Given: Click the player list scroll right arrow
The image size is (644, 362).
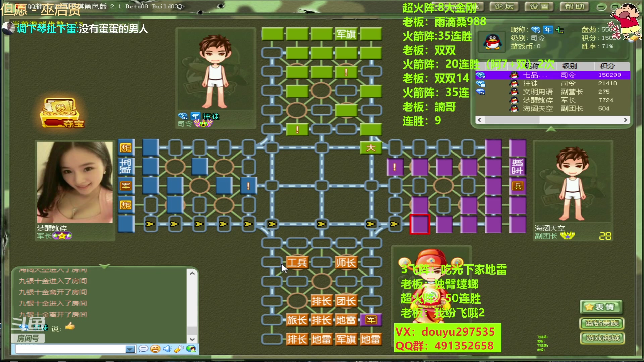Looking at the screenshot, I should click(x=626, y=120).
